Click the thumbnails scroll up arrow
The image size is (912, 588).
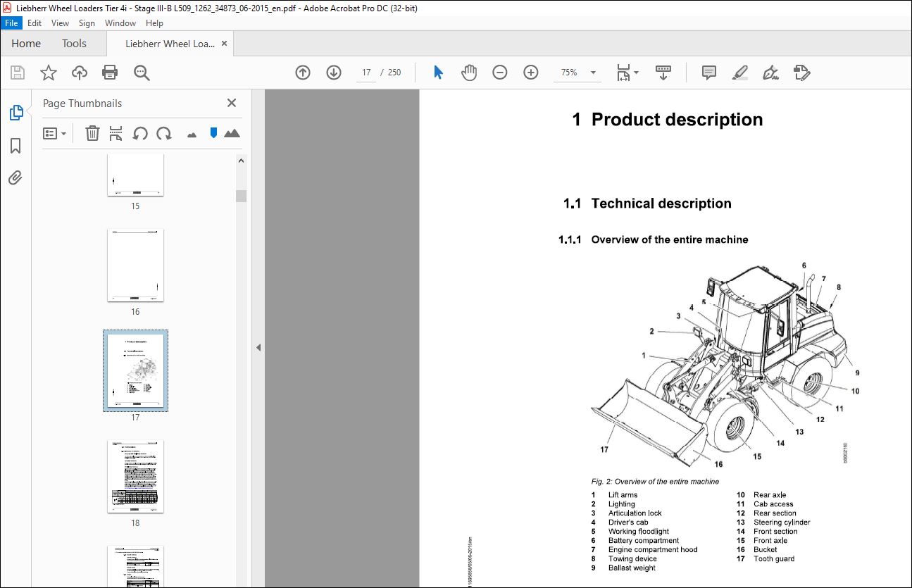(241, 161)
